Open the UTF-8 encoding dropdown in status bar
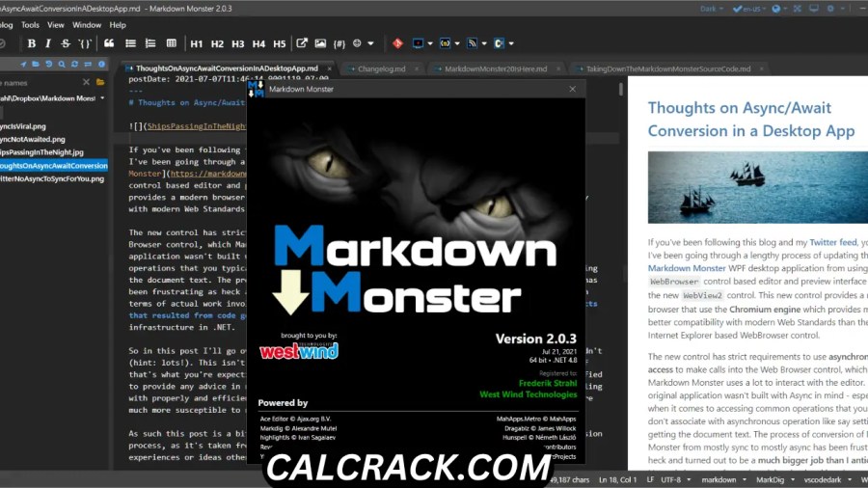Screen dimensions: 868x488 (x=676, y=479)
